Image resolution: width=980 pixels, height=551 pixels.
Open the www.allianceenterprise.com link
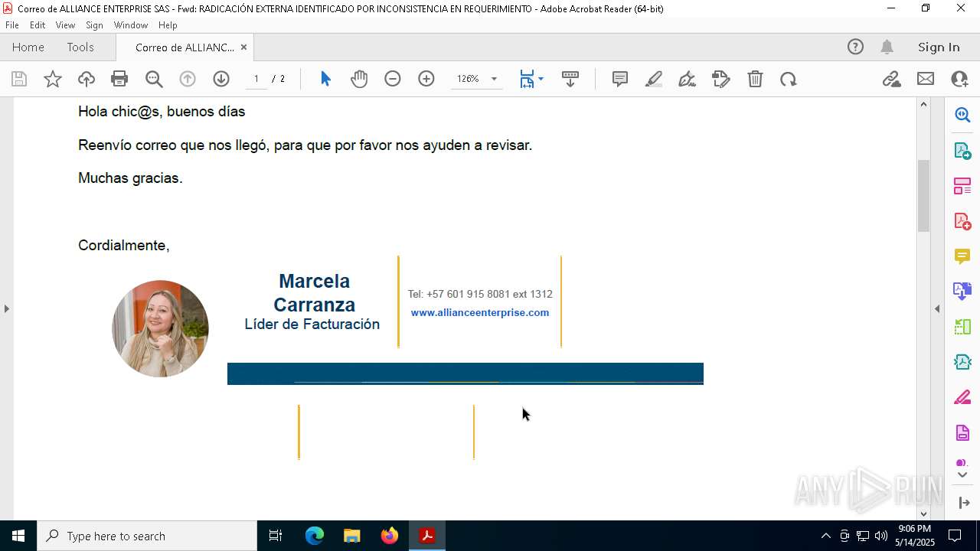(x=480, y=312)
